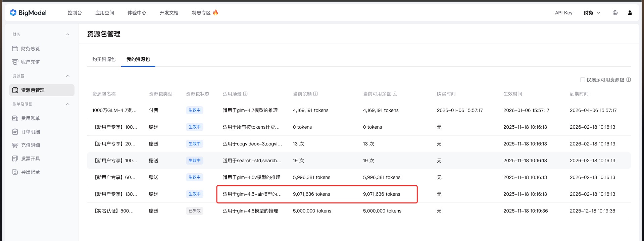
Task: Click the 资源包管理 sidebar icon
Action: click(x=15, y=90)
